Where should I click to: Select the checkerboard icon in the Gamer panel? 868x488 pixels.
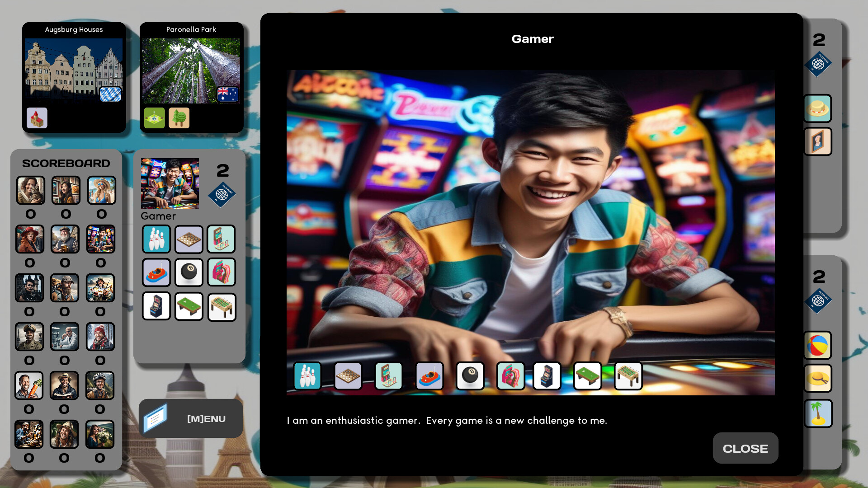[x=189, y=239]
